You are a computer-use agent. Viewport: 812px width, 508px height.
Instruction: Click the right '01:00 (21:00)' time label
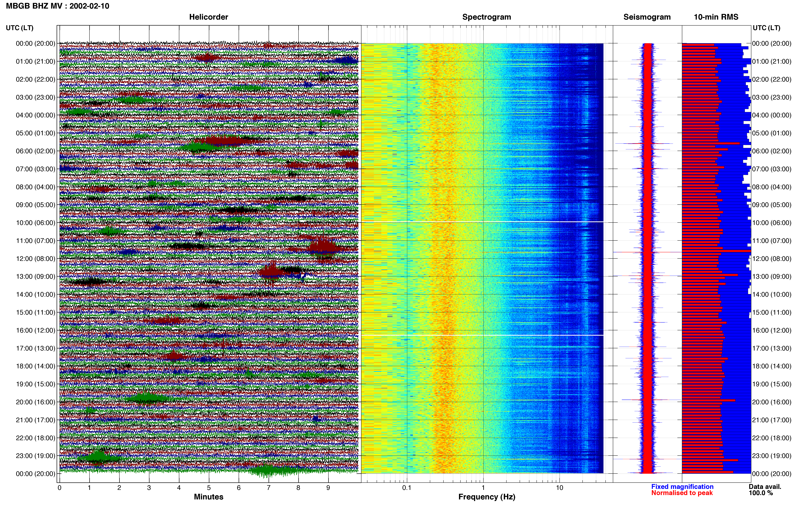772,61
